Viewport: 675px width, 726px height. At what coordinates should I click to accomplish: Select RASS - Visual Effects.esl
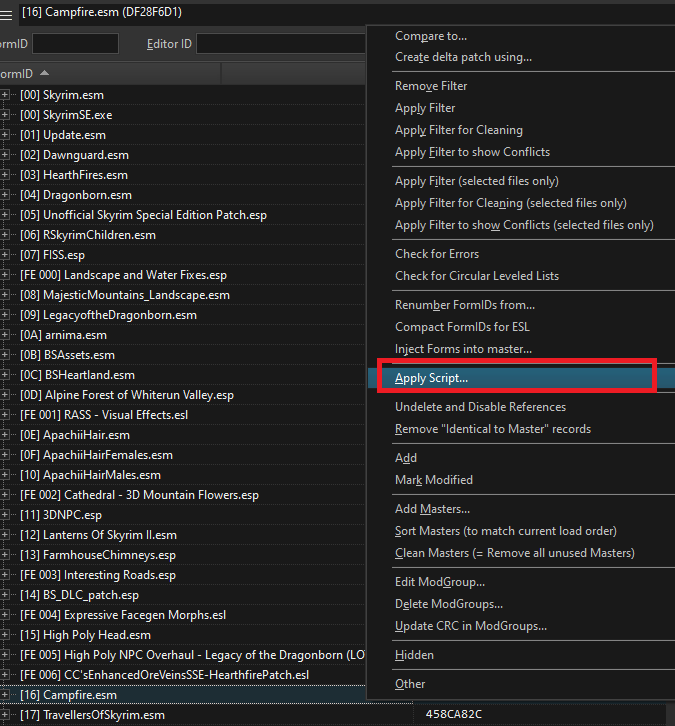point(104,415)
